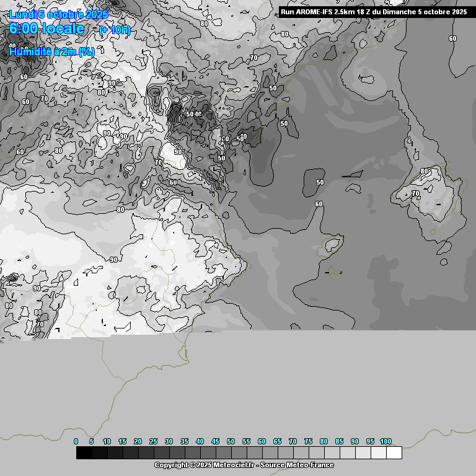Click the "Humidité à 2m (%)" title
Viewport: 476px width, 476px height.
(x=52, y=51)
